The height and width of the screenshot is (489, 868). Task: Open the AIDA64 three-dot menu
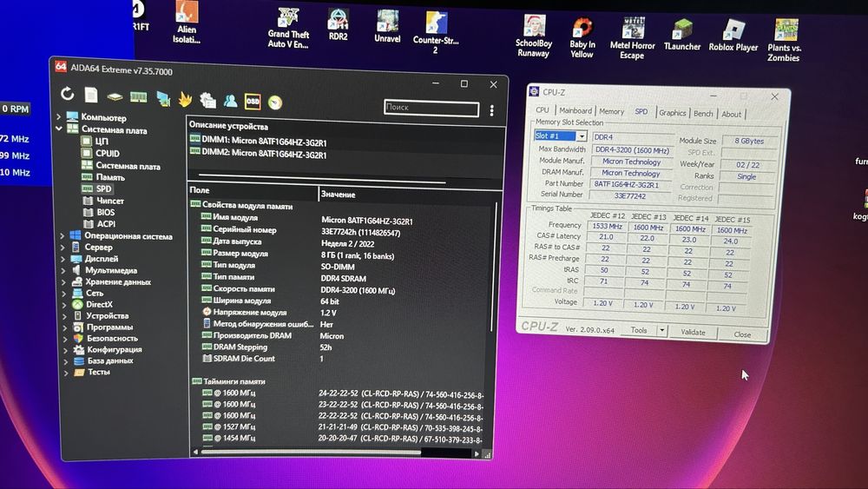coord(491,110)
